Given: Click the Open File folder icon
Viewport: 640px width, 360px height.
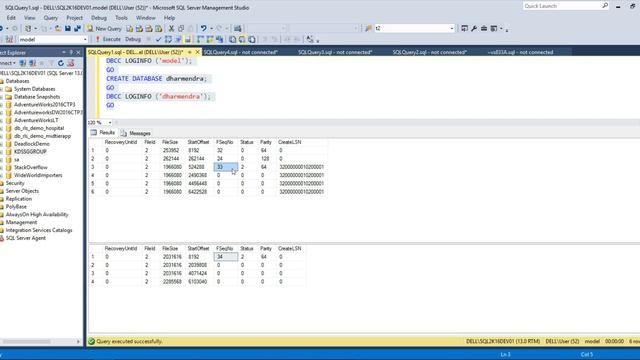Looking at the screenshot, I should [x=58, y=29].
